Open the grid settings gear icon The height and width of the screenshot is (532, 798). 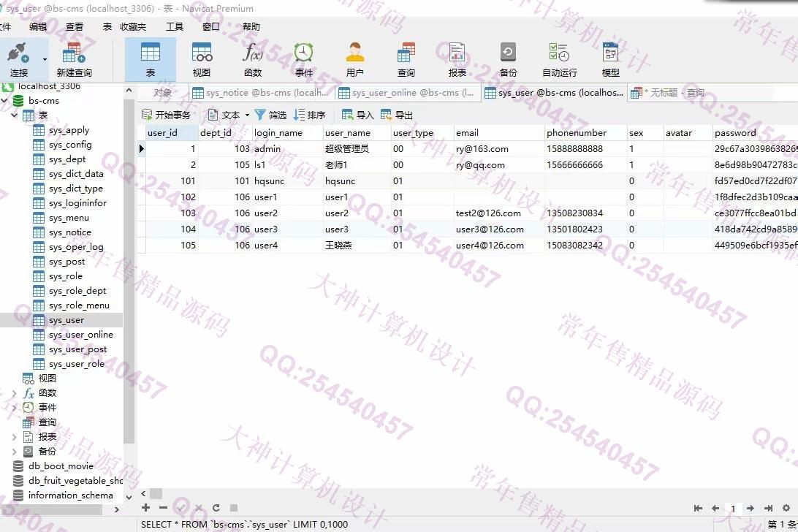point(786,508)
